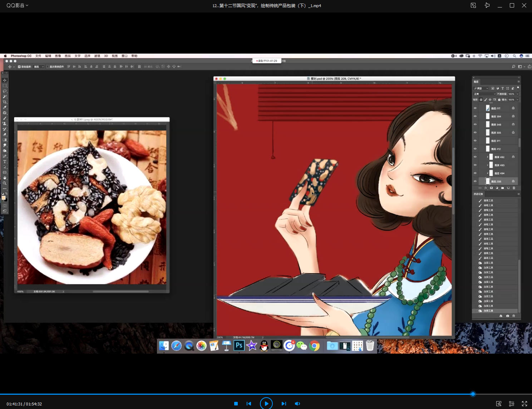Click the search icon in Photoshop options bar
The height and width of the screenshot is (409, 532).
(x=513, y=66)
